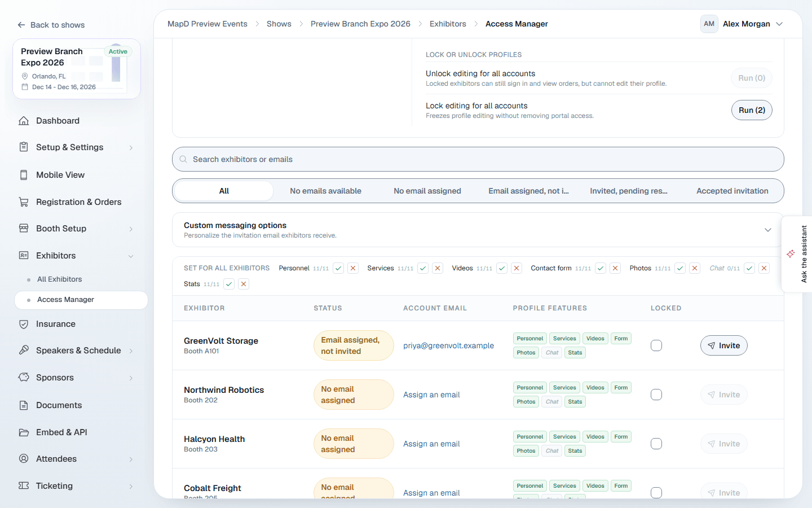Disable Photos for all exhibitors with red X
This screenshot has height=508, width=812.
coord(695,268)
